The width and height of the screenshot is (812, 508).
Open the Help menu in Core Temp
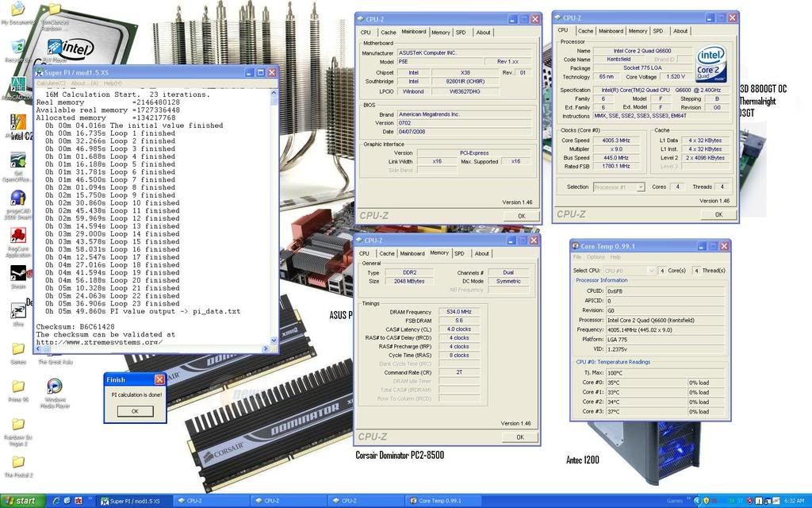[x=615, y=257]
